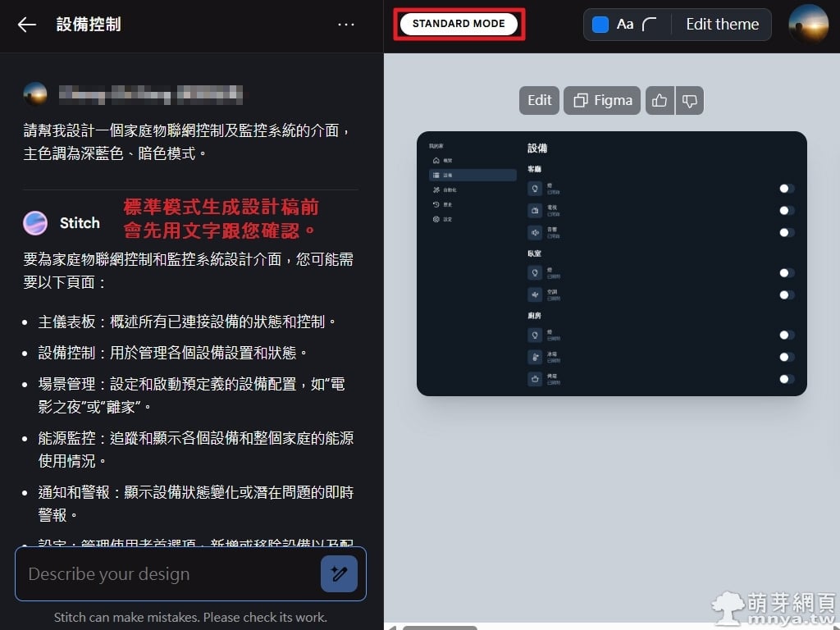Image resolution: width=840 pixels, height=630 pixels.
Task: Click the blue theme color swatch
Action: pyautogui.click(x=600, y=24)
